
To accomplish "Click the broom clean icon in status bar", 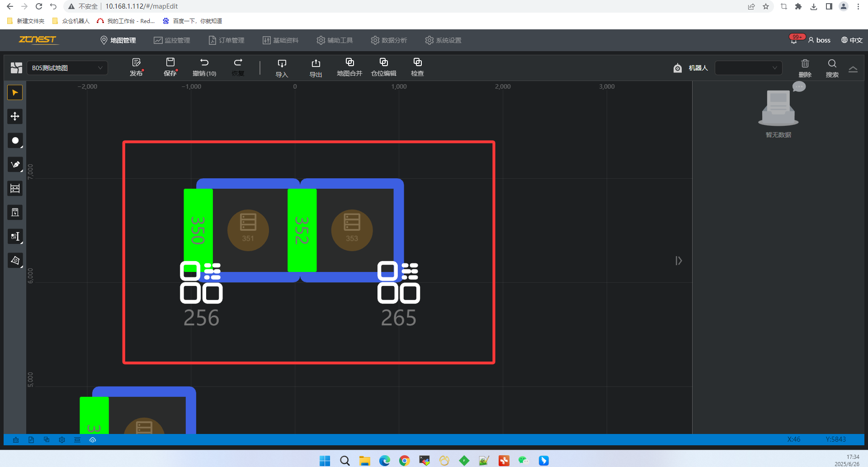I will (x=16, y=440).
